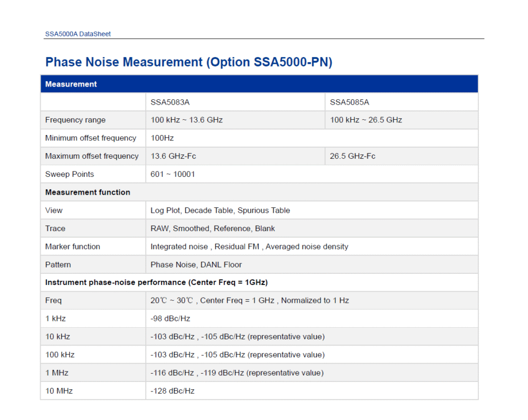Screen dimensions: 528x420
Task: Select the 'Phase Noise, DANL Floor' value
Action: tap(196, 265)
